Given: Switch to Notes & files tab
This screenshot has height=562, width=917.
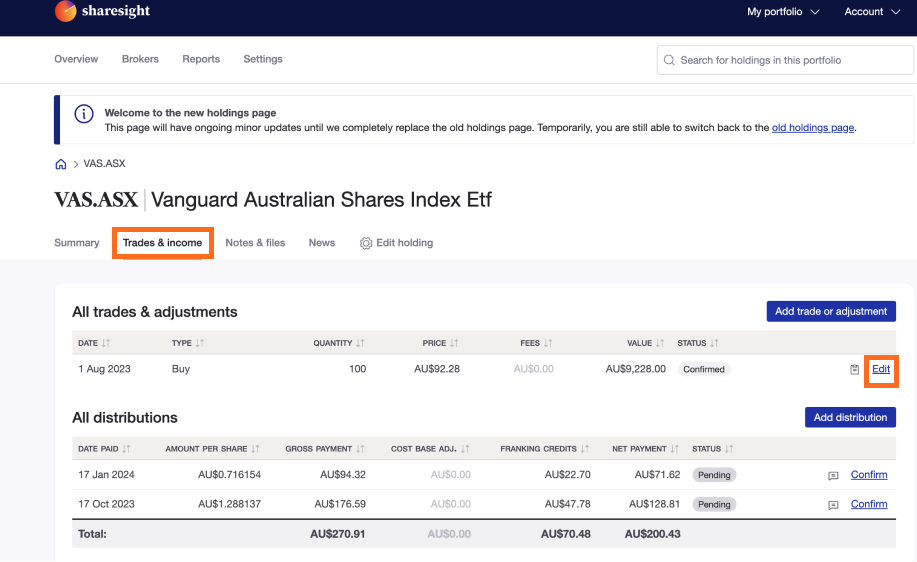Looking at the screenshot, I should pos(256,243).
